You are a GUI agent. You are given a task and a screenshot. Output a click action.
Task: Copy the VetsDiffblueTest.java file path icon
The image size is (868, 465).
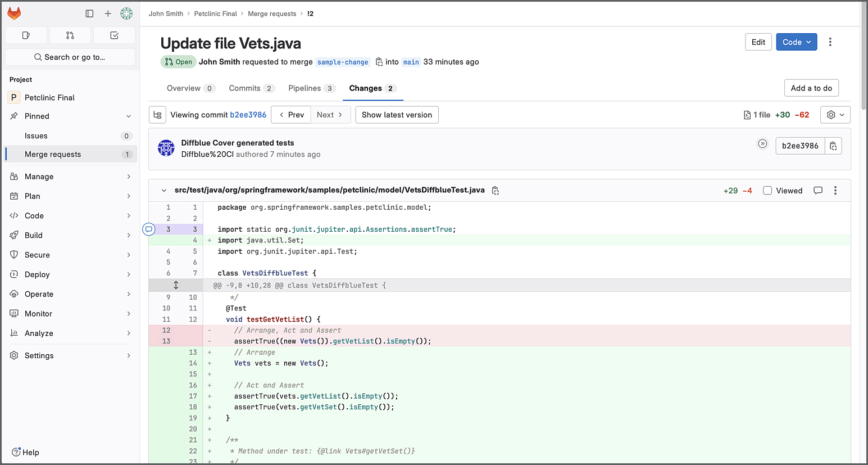click(x=495, y=190)
